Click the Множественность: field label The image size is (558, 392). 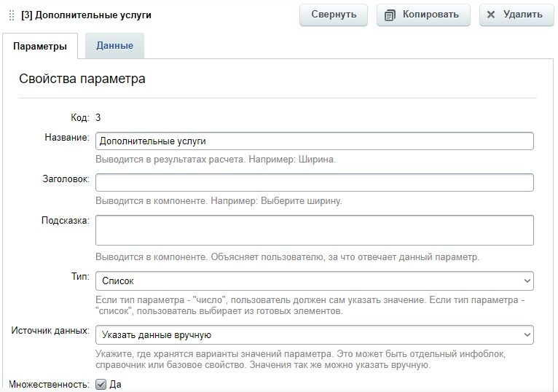[49, 385]
